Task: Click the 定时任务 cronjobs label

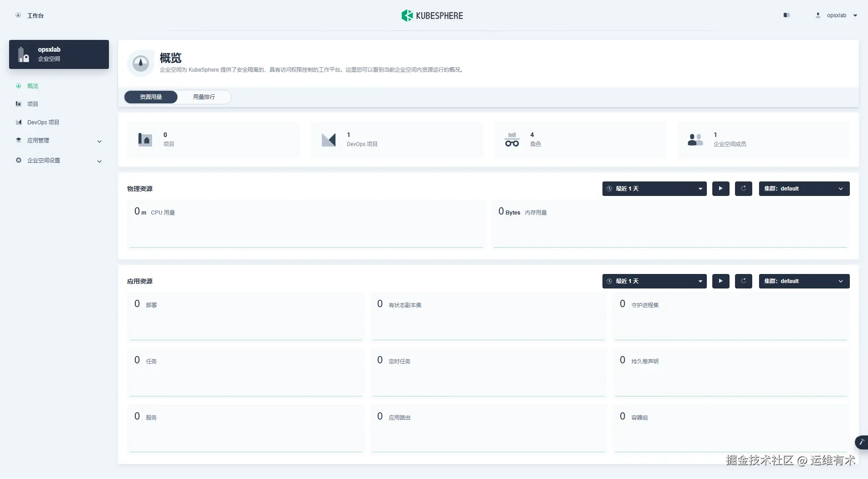Action: coord(399,362)
